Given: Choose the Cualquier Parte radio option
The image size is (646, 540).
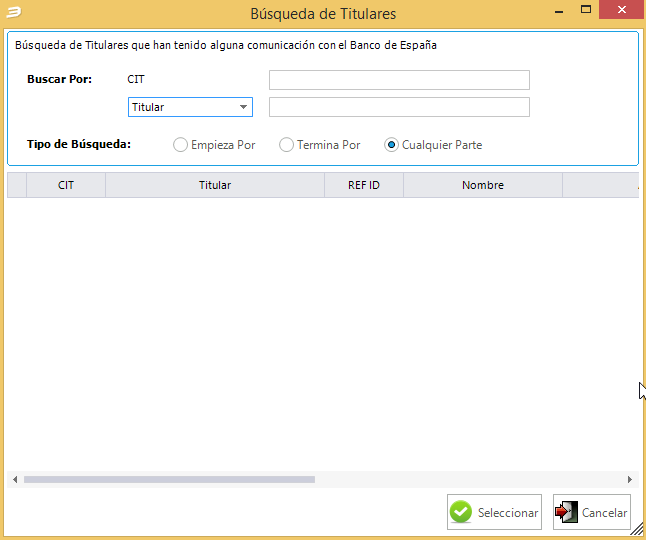Looking at the screenshot, I should [x=392, y=145].
